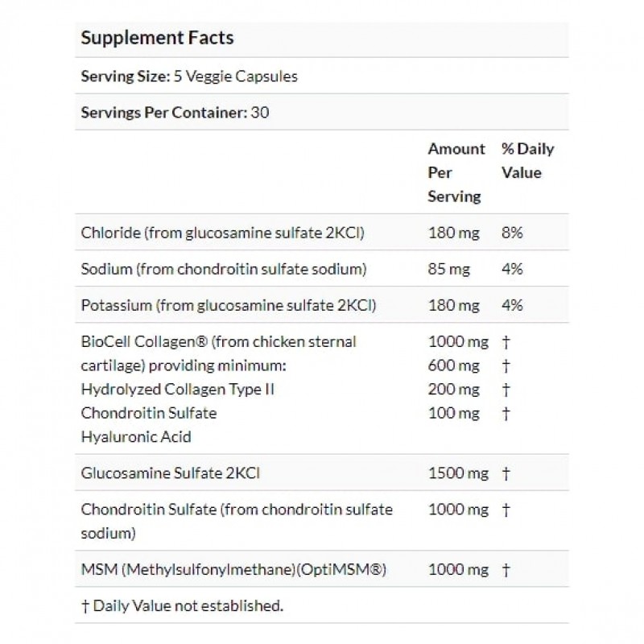Image resolution: width=644 pixels, height=644 pixels.
Task: Click the 180 mg amount for Potassium
Action: pos(454,305)
